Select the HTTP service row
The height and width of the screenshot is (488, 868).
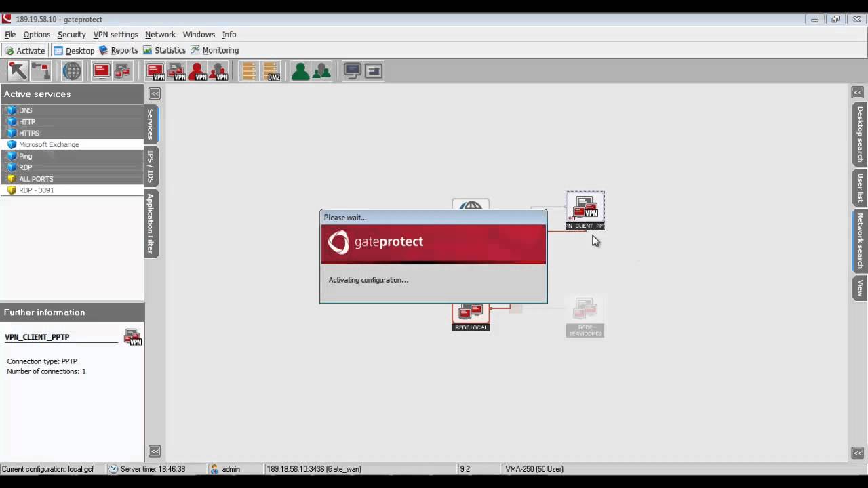72,122
